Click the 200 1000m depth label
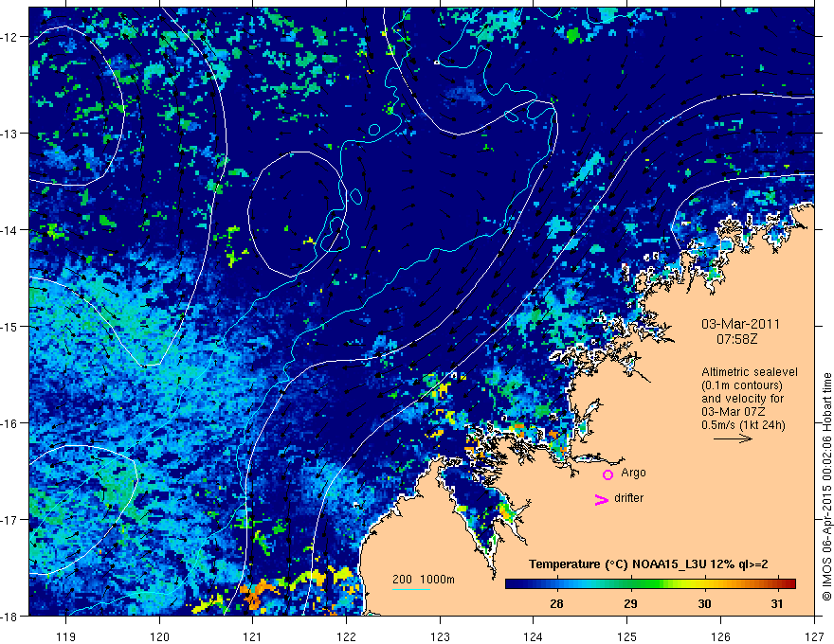834x644 pixels. 424,580
